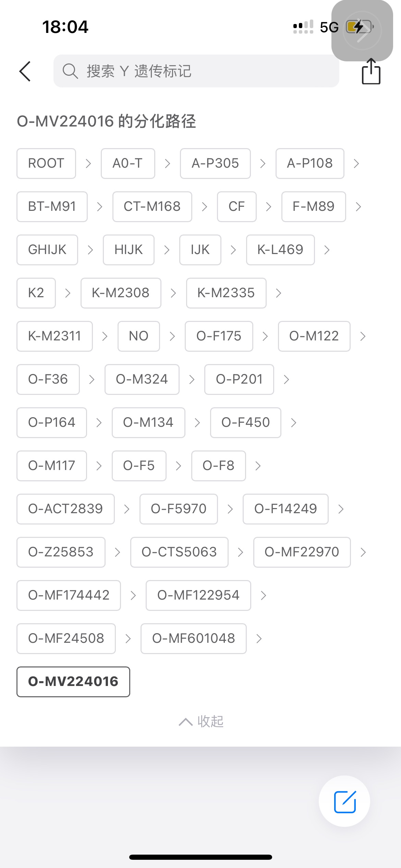Open the O-F175 haplogroup node
Viewport: 401px width, 868px height.
[219, 336]
